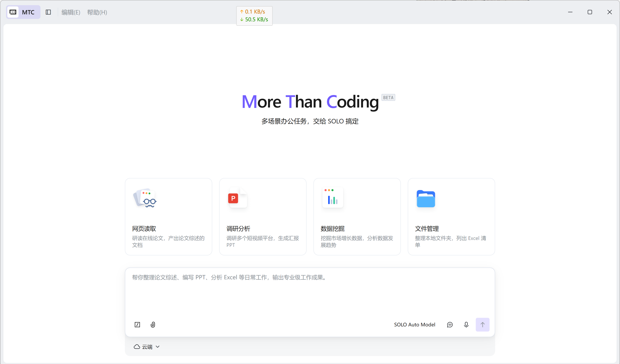Screen dimensions: 620x364
Task: Click the 数据挖掘 bar chart icon
Action: tap(333, 198)
